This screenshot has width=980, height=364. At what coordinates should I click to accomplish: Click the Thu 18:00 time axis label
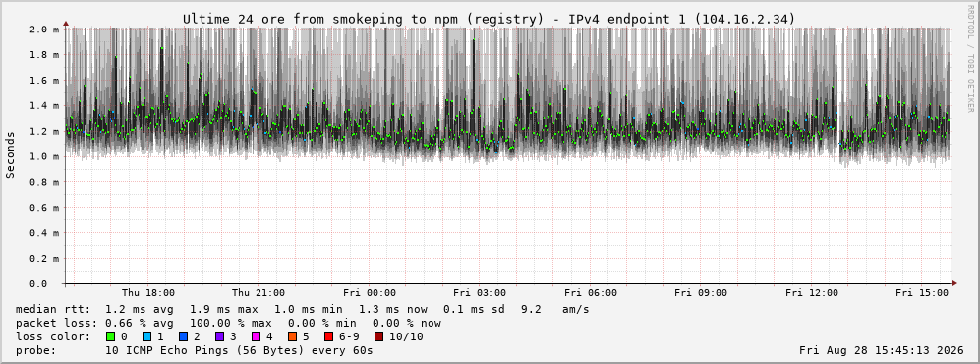click(x=148, y=293)
